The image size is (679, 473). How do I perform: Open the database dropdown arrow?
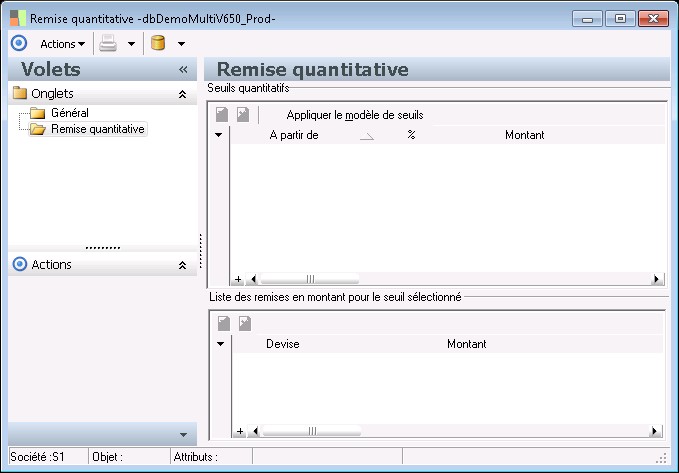[x=181, y=44]
